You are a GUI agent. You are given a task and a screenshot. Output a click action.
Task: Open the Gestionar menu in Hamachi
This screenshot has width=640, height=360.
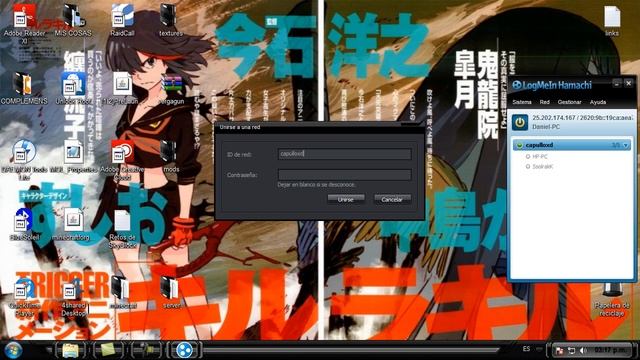pos(569,102)
